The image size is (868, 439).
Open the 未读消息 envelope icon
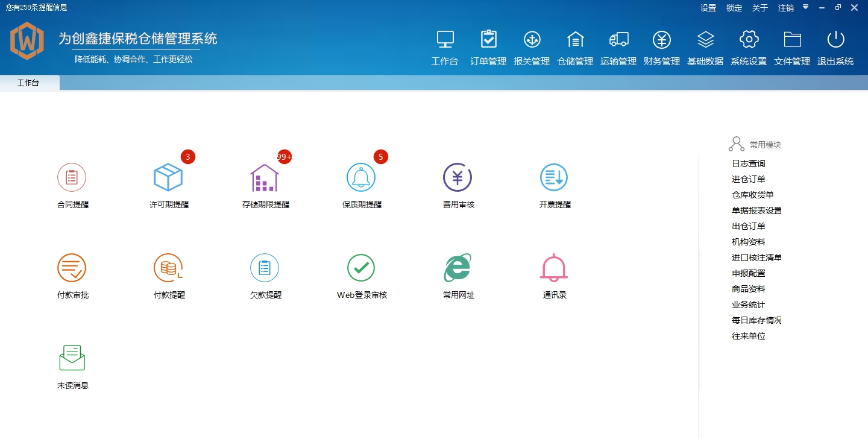[72, 358]
